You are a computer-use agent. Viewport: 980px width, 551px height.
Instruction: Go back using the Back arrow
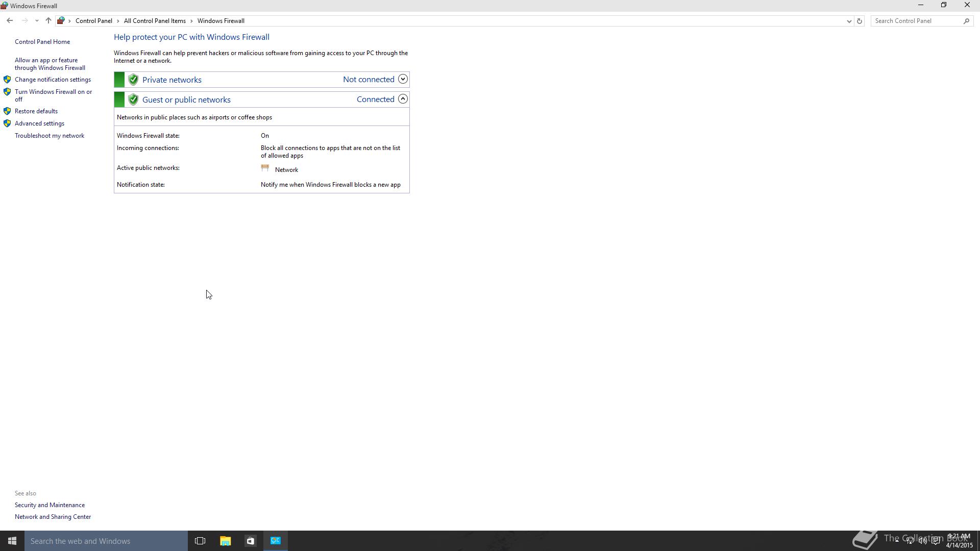pos(10,21)
